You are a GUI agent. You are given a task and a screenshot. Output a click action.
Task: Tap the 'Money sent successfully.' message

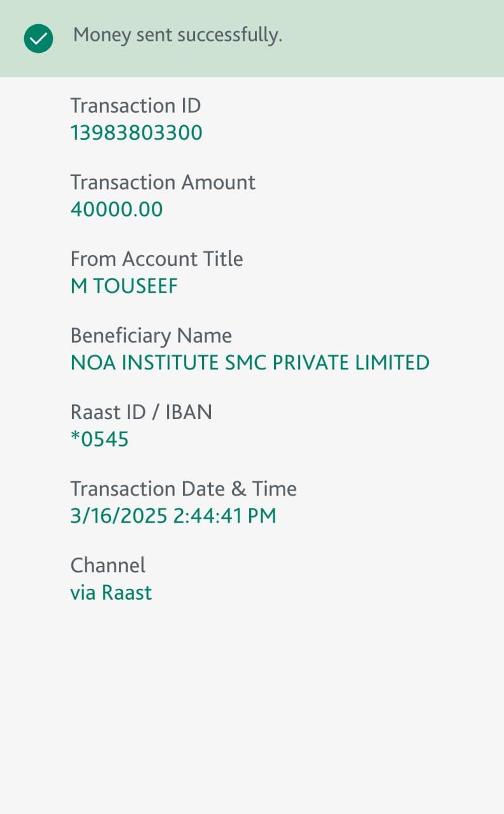(177, 36)
